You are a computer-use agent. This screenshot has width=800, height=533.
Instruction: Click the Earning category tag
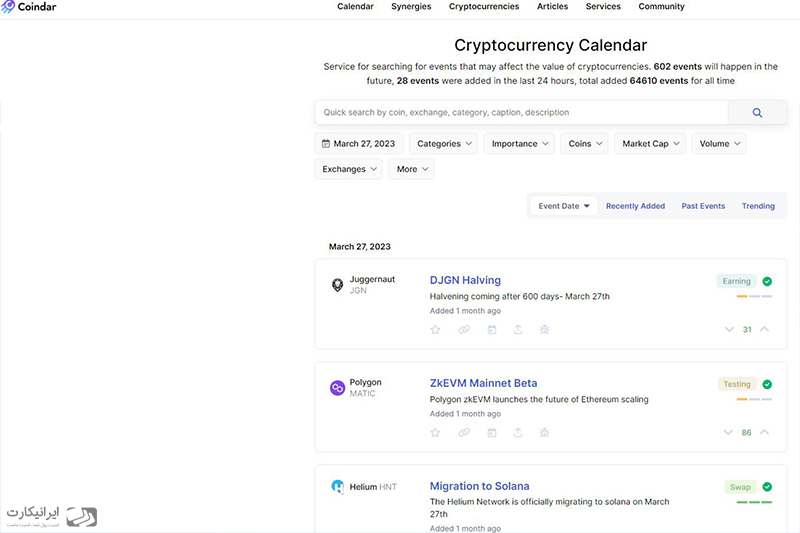click(736, 281)
